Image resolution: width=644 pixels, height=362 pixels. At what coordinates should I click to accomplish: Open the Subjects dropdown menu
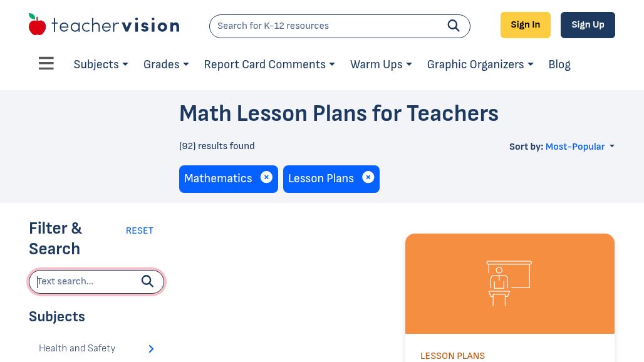pos(101,65)
